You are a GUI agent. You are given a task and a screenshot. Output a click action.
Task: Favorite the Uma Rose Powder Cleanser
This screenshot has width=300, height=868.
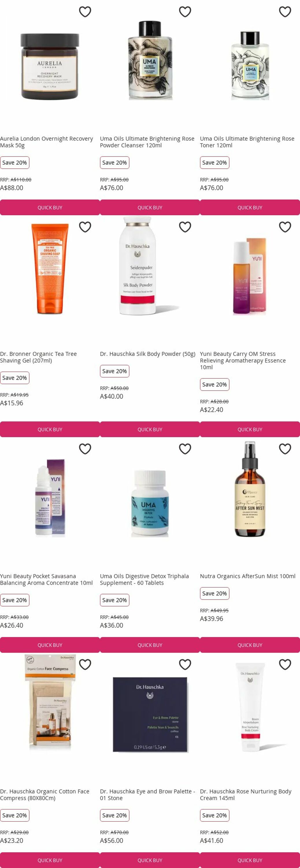tap(185, 12)
